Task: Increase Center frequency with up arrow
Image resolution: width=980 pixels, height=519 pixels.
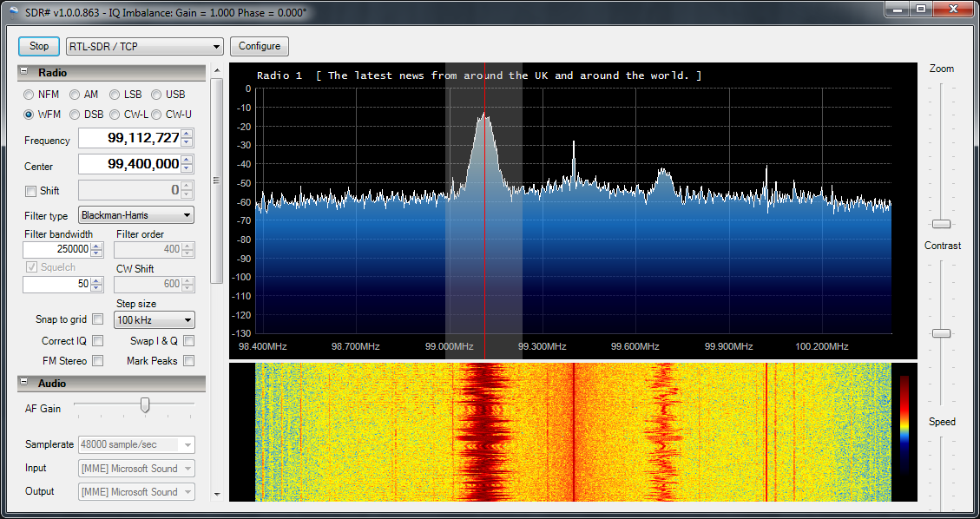Action: 187,160
